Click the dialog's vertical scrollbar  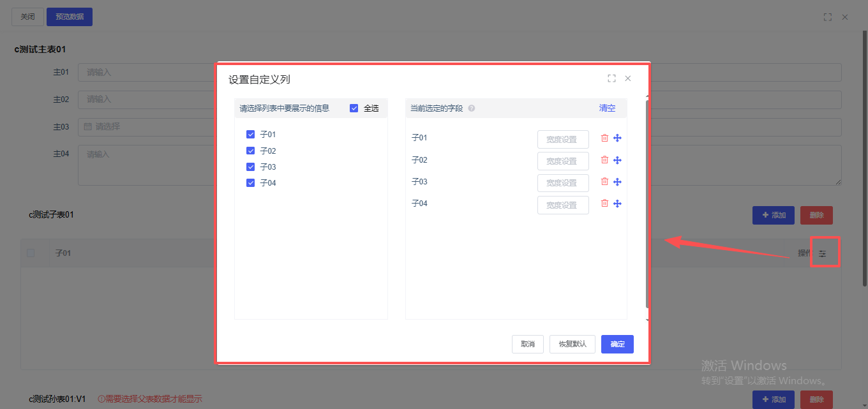point(647,204)
